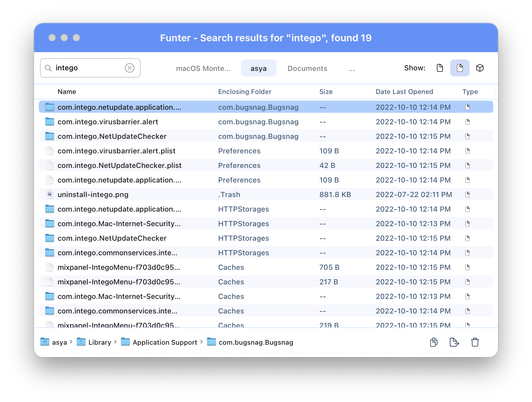
Task: Click folder icon of com.intego.virusbarrier.alert
Action: coord(50,122)
